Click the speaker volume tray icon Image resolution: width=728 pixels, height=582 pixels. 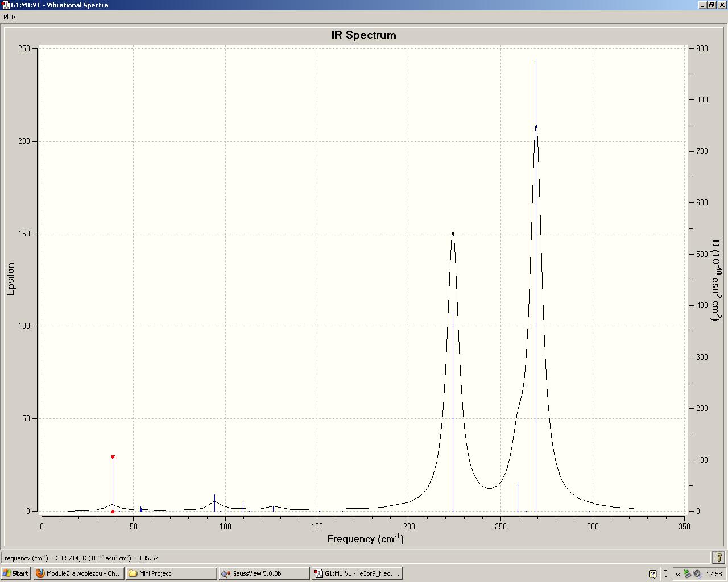(x=697, y=574)
